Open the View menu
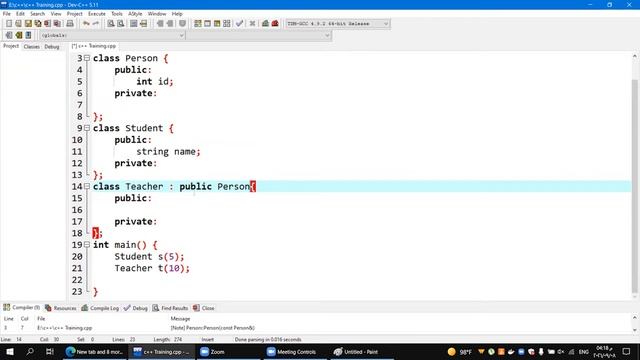 click(x=56, y=13)
